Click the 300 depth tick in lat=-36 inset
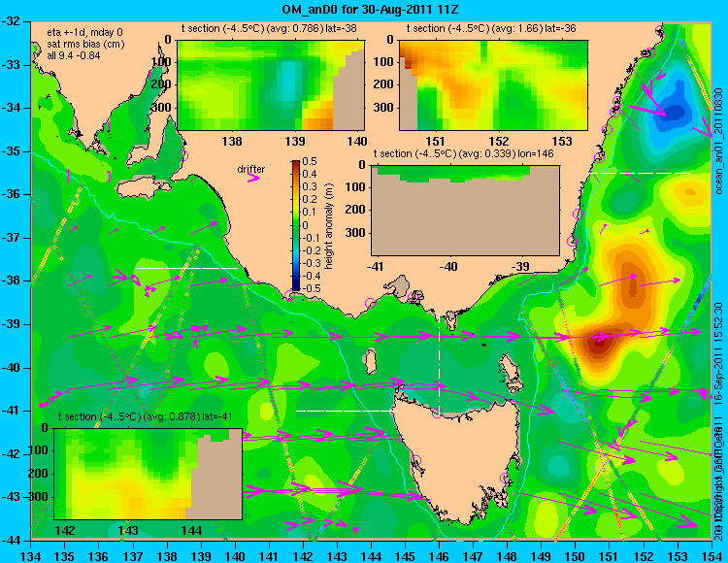Image resolution: width=728 pixels, height=563 pixels. 385,108
